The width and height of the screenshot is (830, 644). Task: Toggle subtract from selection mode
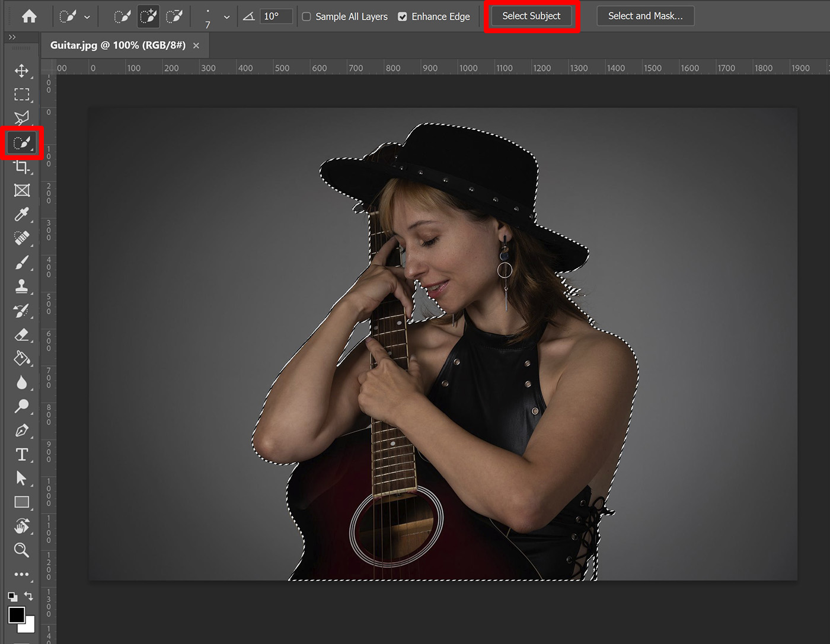(174, 16)
